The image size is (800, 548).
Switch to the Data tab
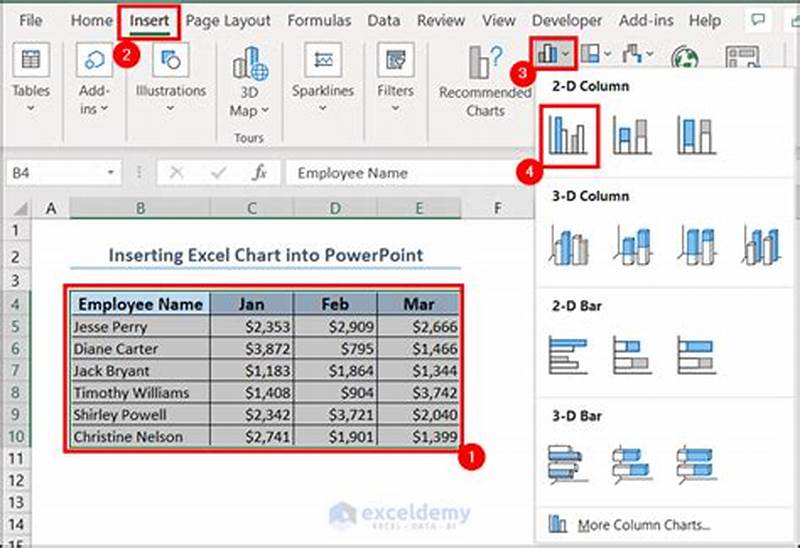(384, 20)
